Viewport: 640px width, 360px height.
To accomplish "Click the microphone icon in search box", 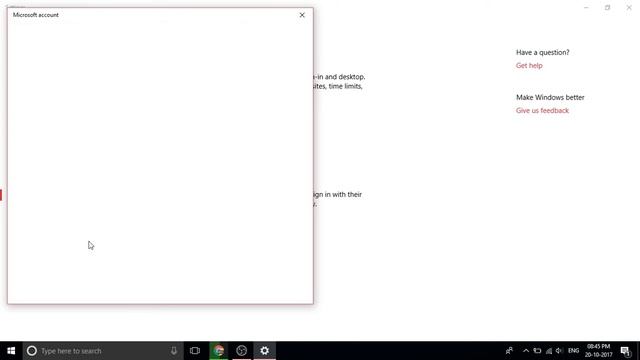I will click(174, 351).
